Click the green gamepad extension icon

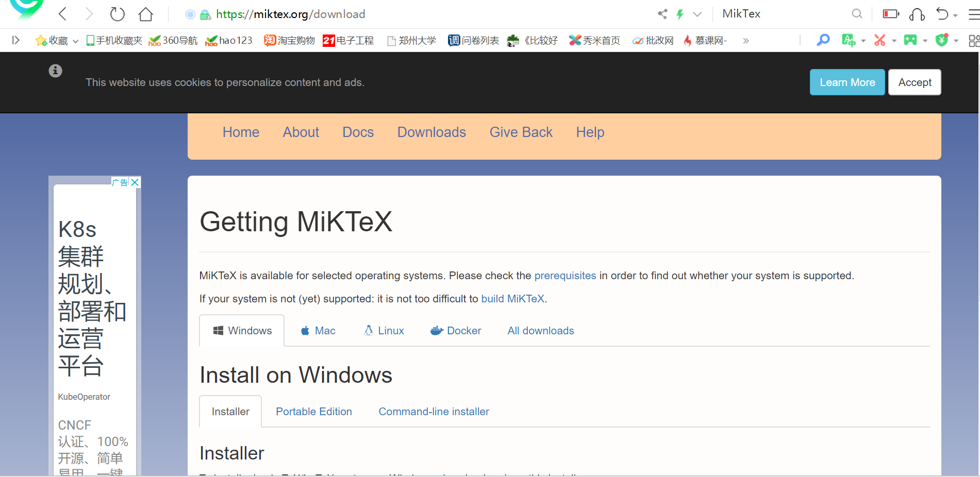tap(910, 40)
